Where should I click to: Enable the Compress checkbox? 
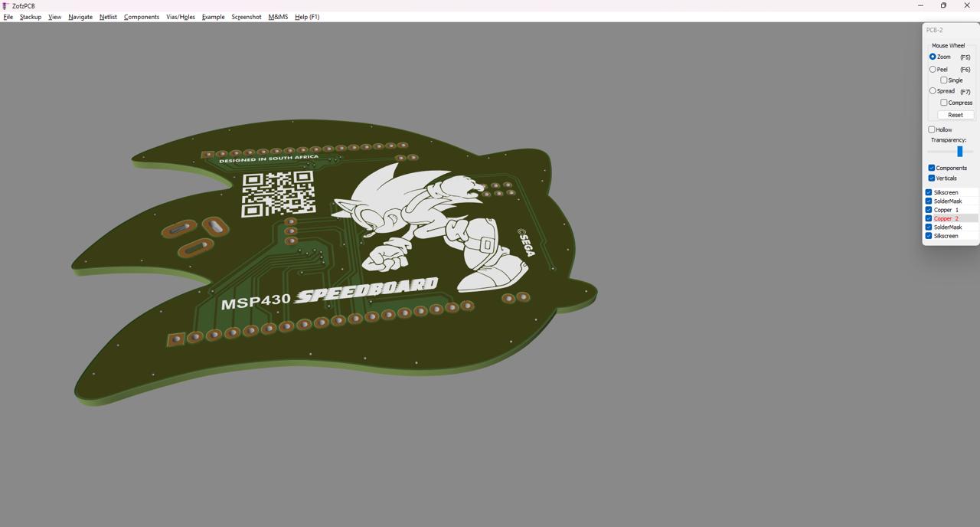pos(944,103)
